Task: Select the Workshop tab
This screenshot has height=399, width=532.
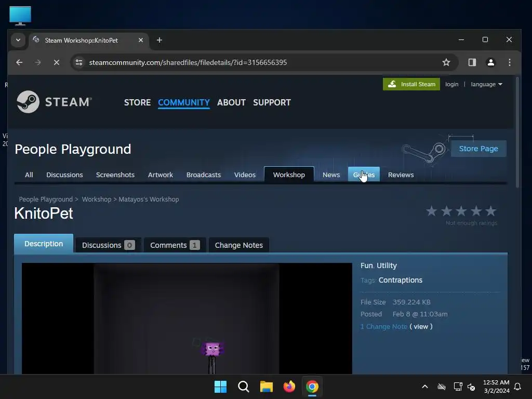Action: [289, 175]
